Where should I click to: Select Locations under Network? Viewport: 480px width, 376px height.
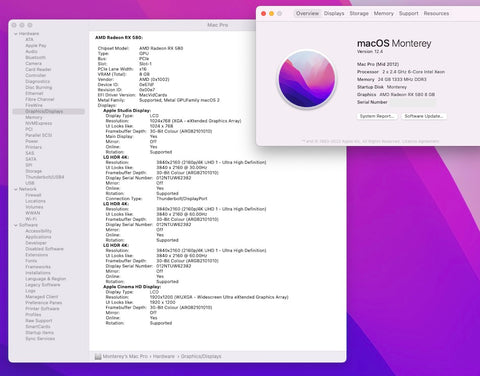pos(35,201)
